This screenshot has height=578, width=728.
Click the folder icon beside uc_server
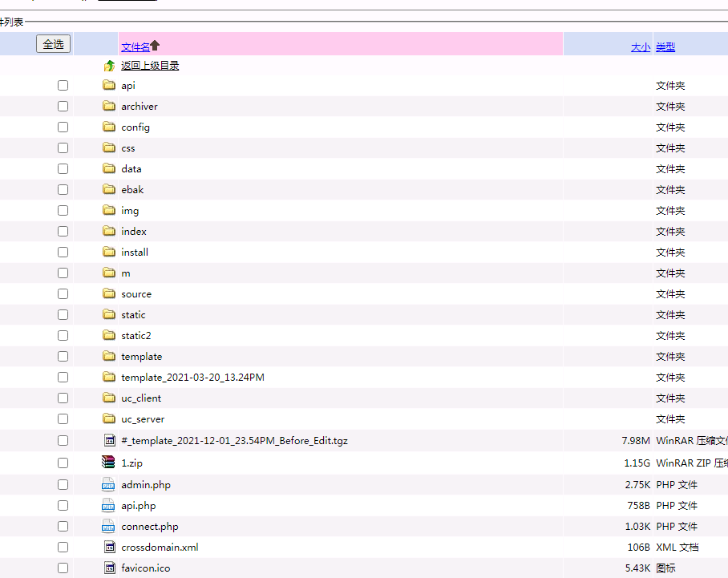109,419
